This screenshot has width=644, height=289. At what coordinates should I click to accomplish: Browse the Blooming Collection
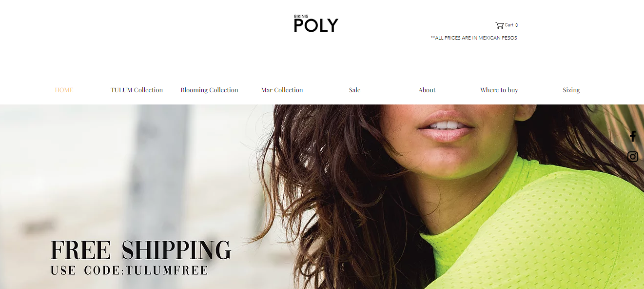(209, 90)
